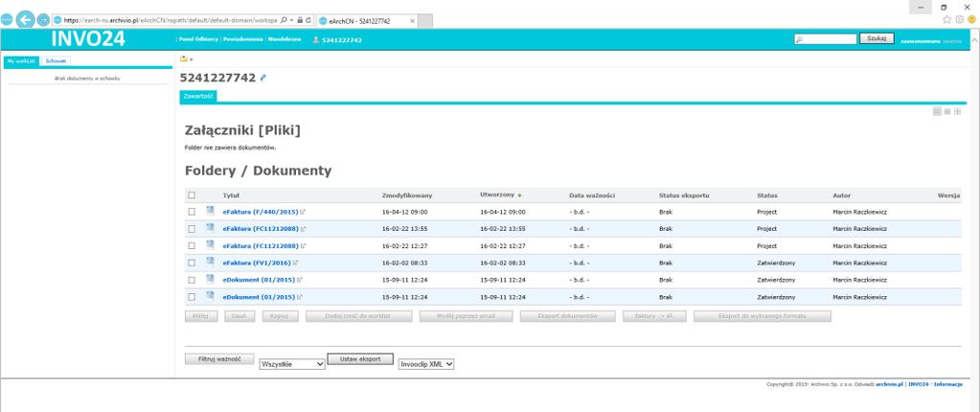Click new-window icon for eFaktura modified 13:55
This screenshot has height=412, width=980.
pos(304,229)
